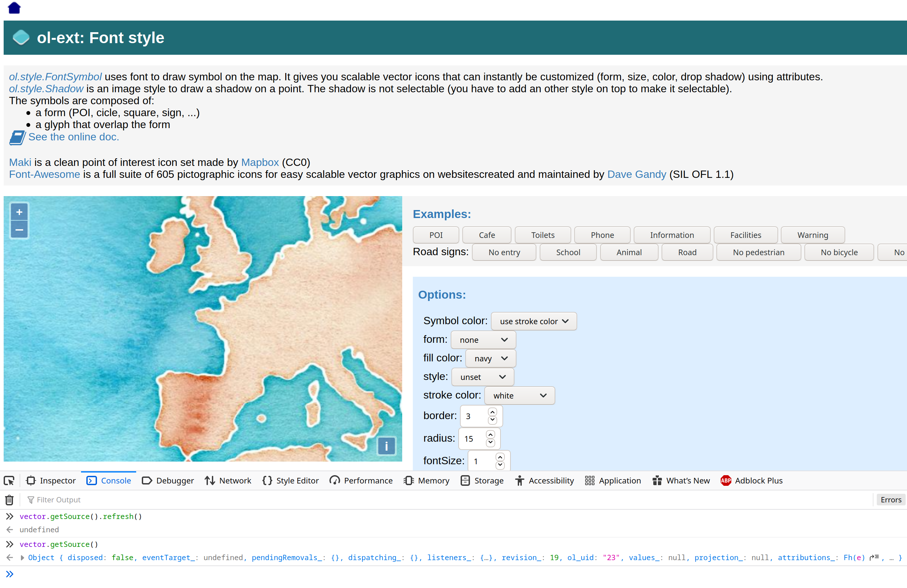Click the home icon at top
Image resolution: width=907 pixels, height=588 pixels.
click(14, 8)
